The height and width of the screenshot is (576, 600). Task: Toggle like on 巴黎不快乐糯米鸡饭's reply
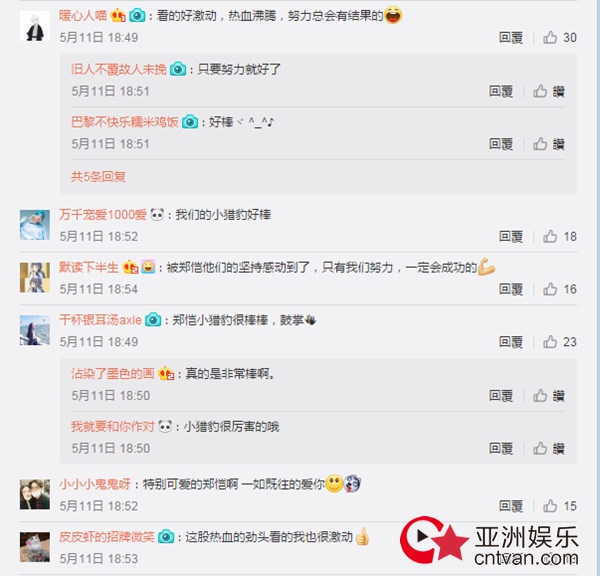(x=549, y=144)
